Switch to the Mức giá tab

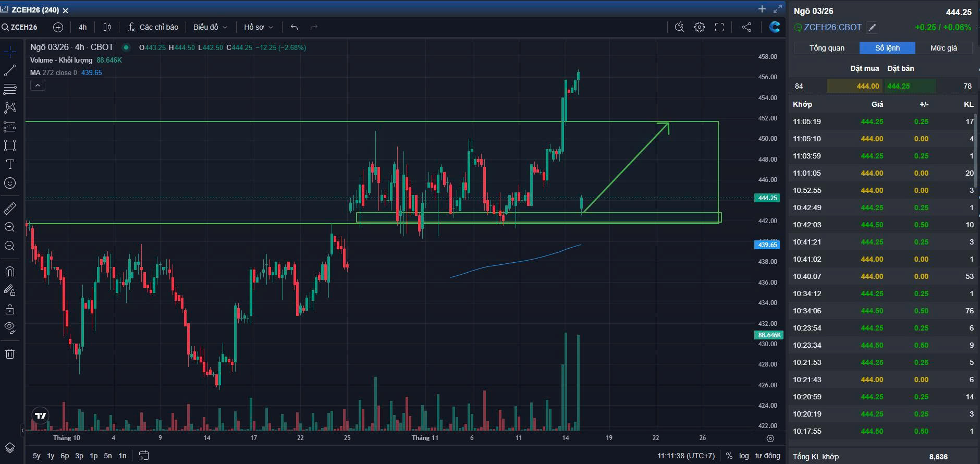coord(944,48)
